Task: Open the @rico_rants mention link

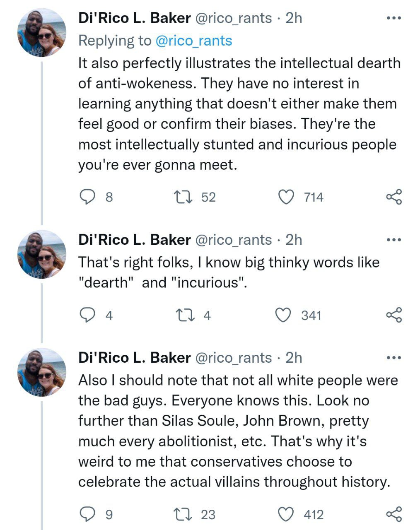Action: 193,41
